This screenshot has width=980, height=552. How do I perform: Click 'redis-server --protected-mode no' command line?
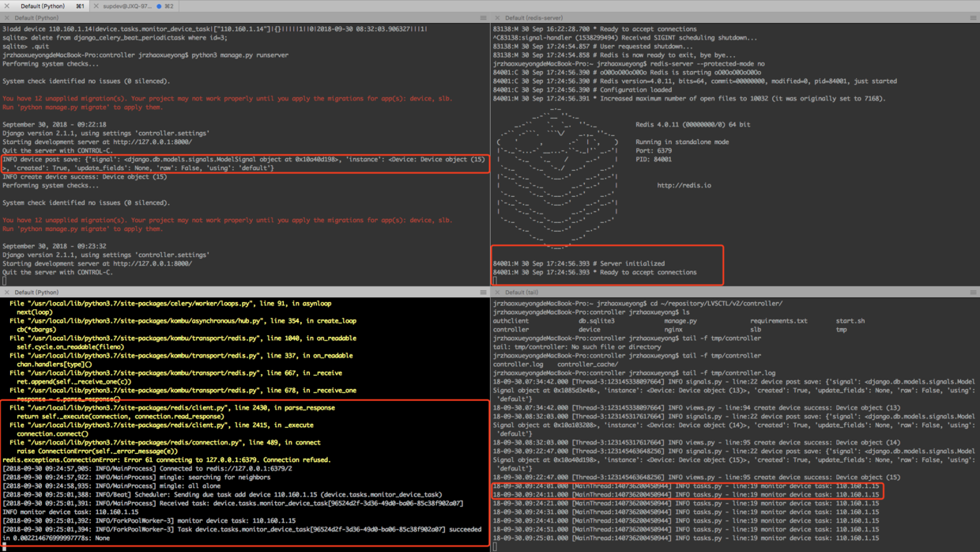(x=629, y=63)
